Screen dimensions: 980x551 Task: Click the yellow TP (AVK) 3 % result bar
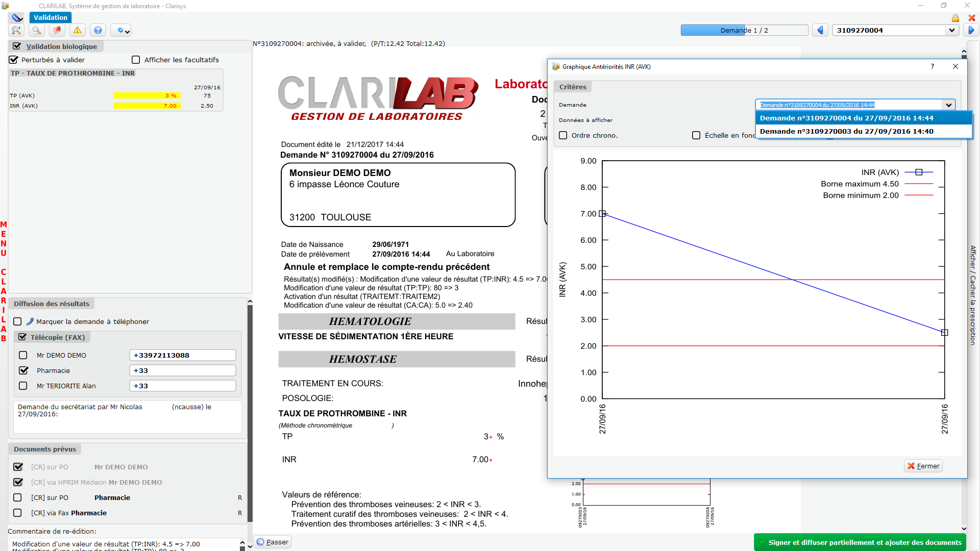(x=147, y=95)
